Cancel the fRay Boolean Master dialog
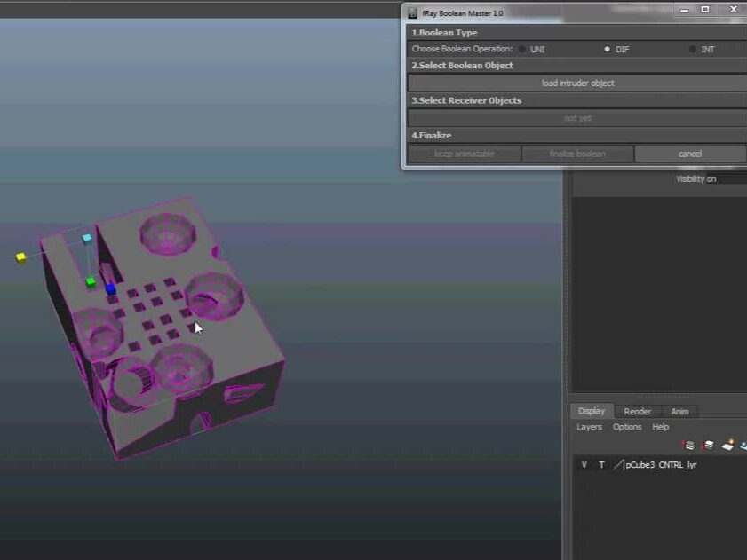 point(690,154)
